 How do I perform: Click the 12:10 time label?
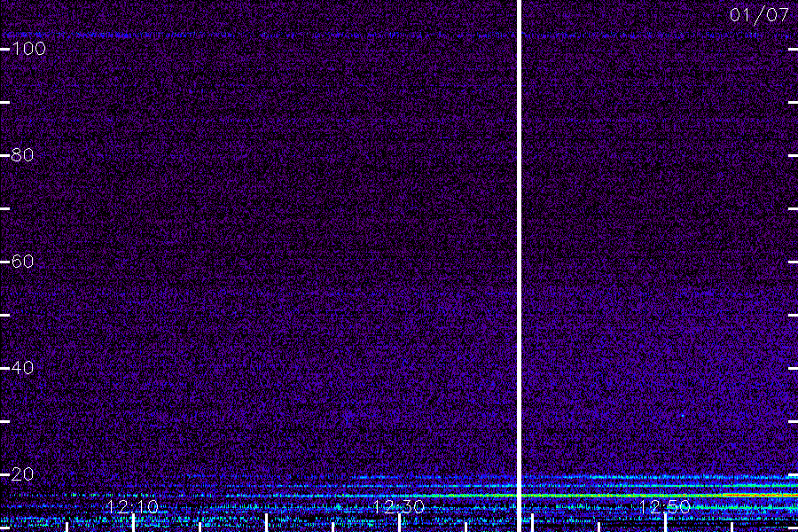[x=133, y=507]
